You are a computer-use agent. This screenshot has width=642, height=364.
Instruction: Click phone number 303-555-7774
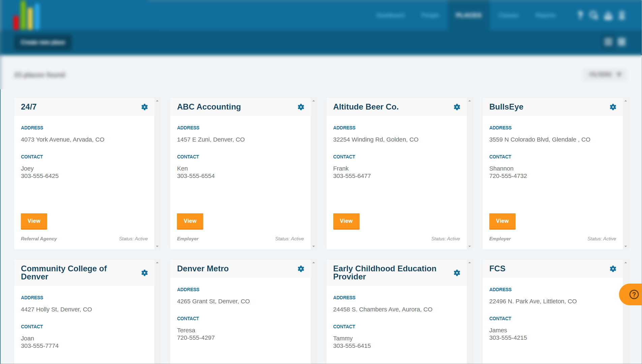pos(40,346)
